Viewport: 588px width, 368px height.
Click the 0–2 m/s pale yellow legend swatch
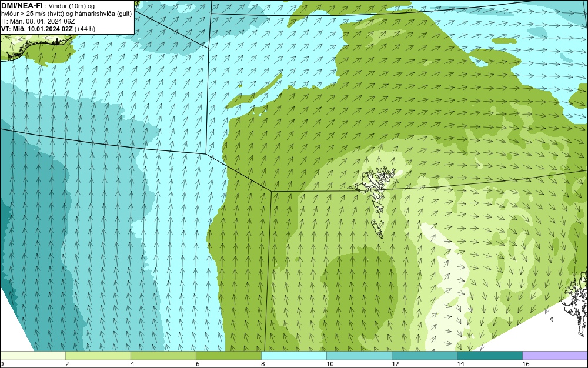(32, 355)
